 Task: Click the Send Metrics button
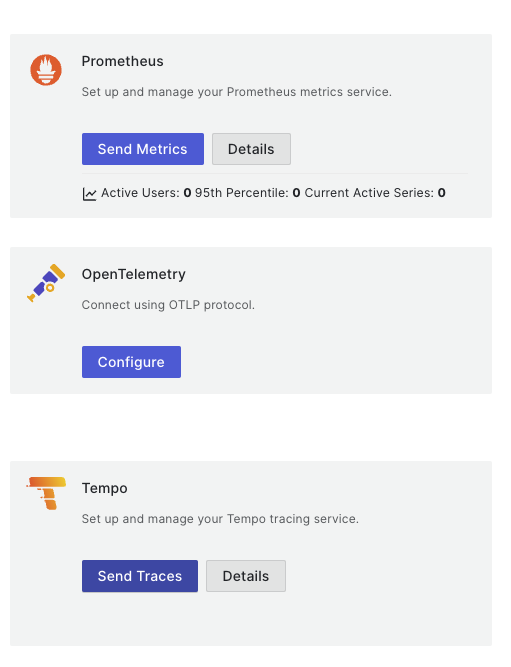pos(143,149)
